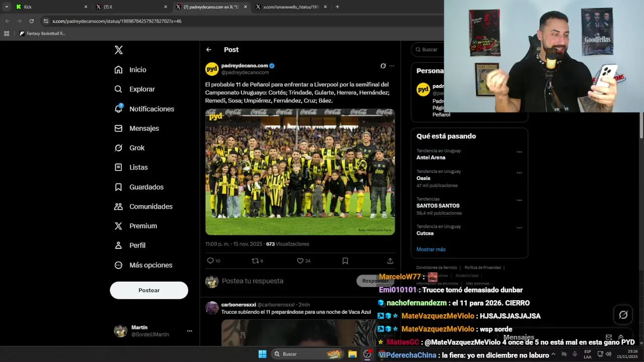Like the post with 24 likes
Viewport: 644px width, 362px height.
point(303,260)
